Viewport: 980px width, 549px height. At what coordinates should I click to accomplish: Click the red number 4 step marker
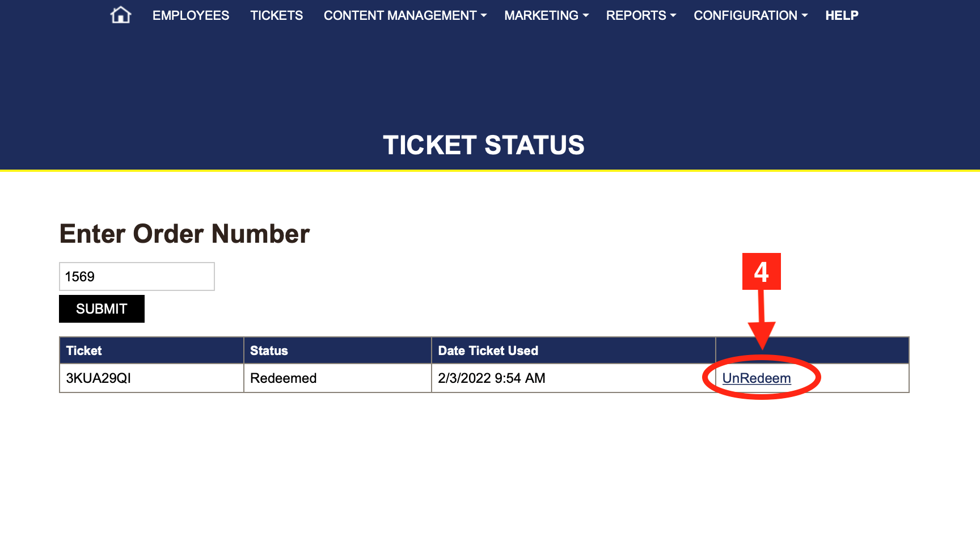(761, 272)
